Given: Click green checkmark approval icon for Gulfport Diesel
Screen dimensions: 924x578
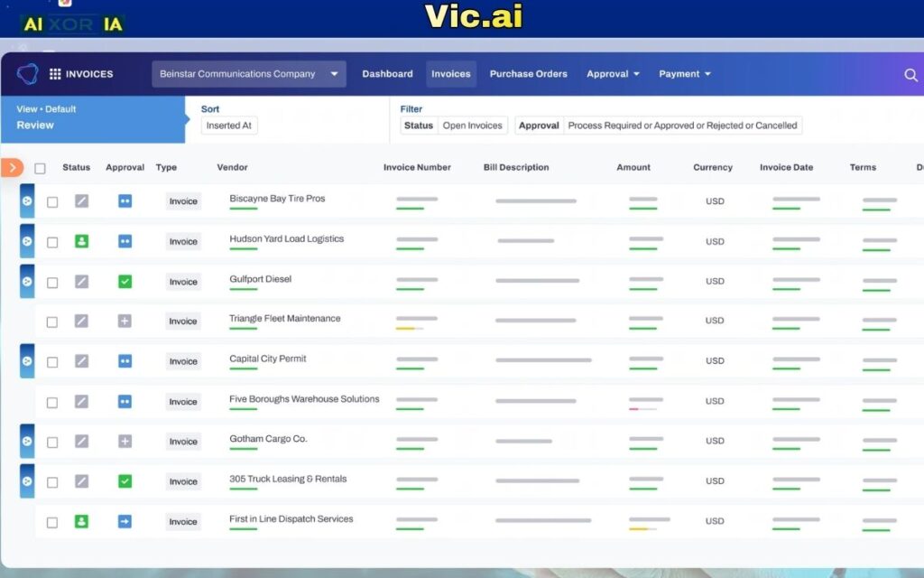Looking at the screenshot, I should click(125, 281).
